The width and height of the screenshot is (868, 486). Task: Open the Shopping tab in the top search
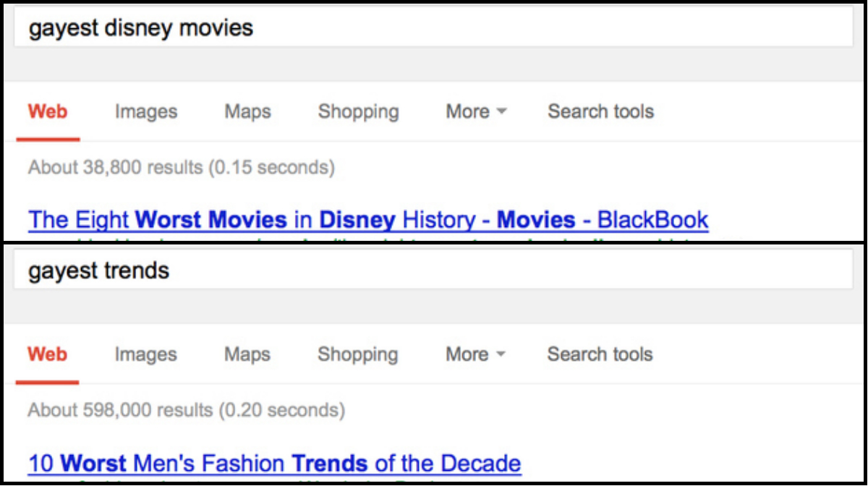pyautogui.click(x=358, y=111)
